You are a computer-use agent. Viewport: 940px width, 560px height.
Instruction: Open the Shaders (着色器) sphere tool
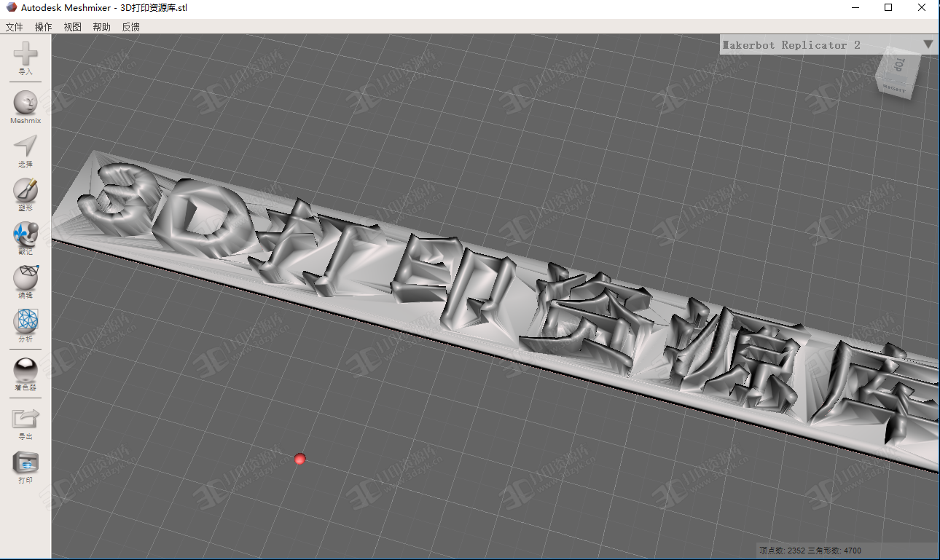(26, 370)
